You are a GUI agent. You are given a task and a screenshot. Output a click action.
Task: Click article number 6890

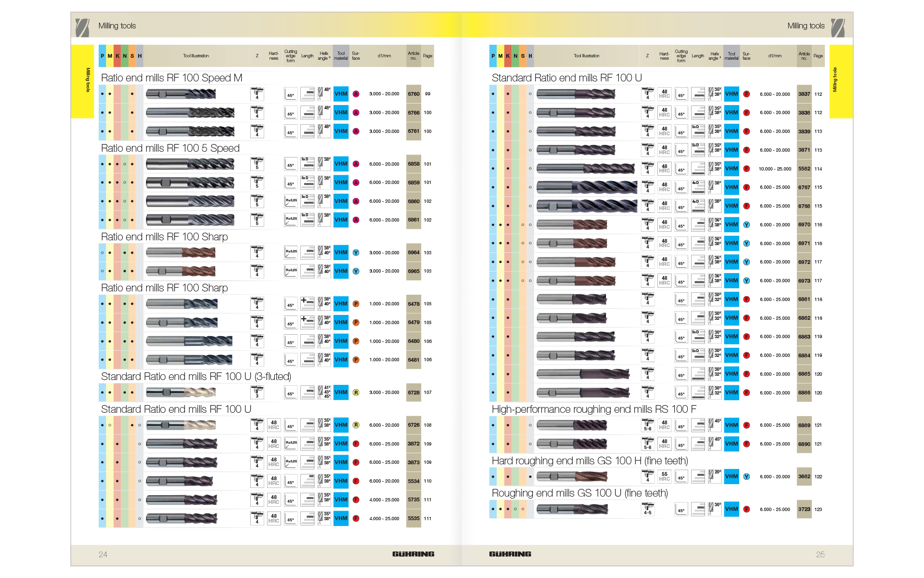click(804, 444)
